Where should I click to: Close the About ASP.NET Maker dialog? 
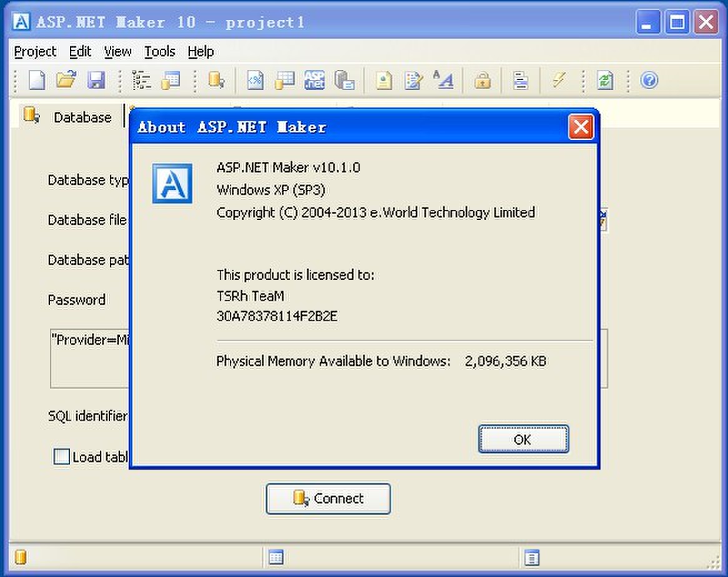click(x=581, y=127)
